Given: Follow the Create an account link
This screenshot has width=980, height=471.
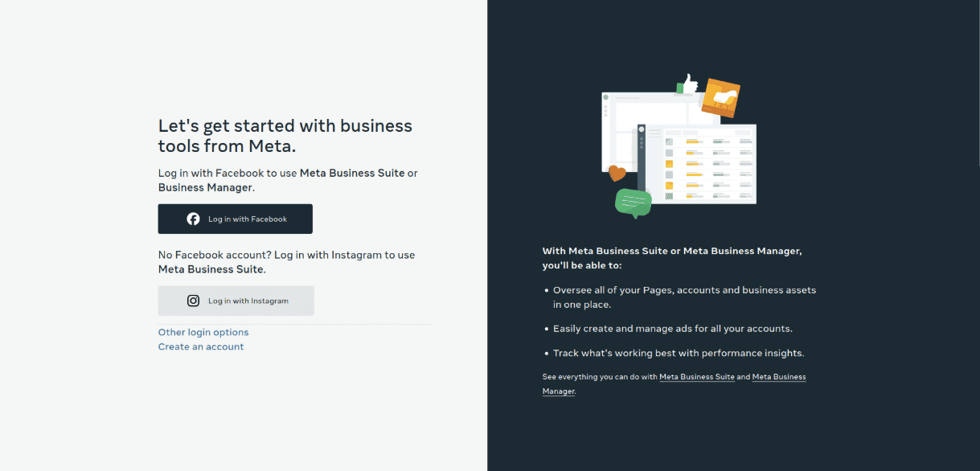Looking at the screenshot, I should (x=201, y=346).
